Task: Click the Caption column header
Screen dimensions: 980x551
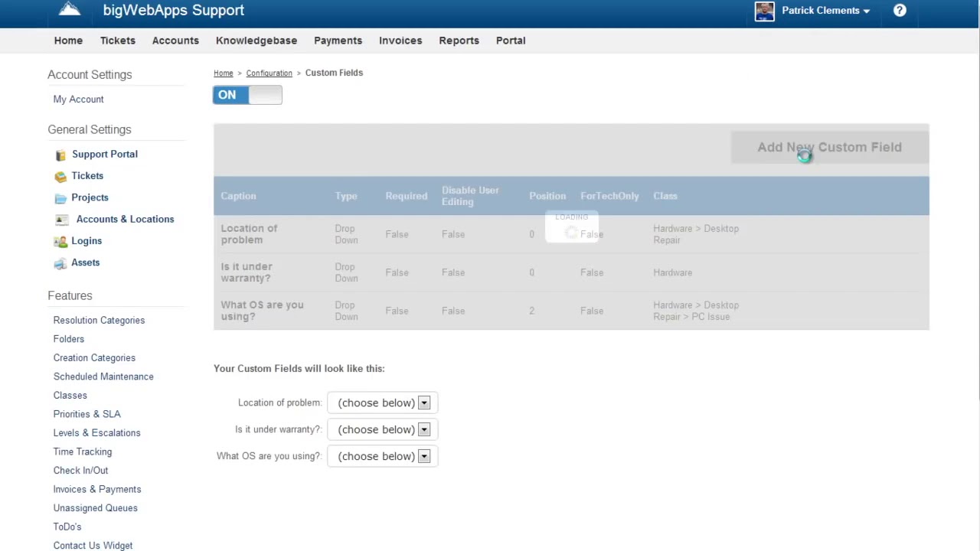Action: [238, 196]
